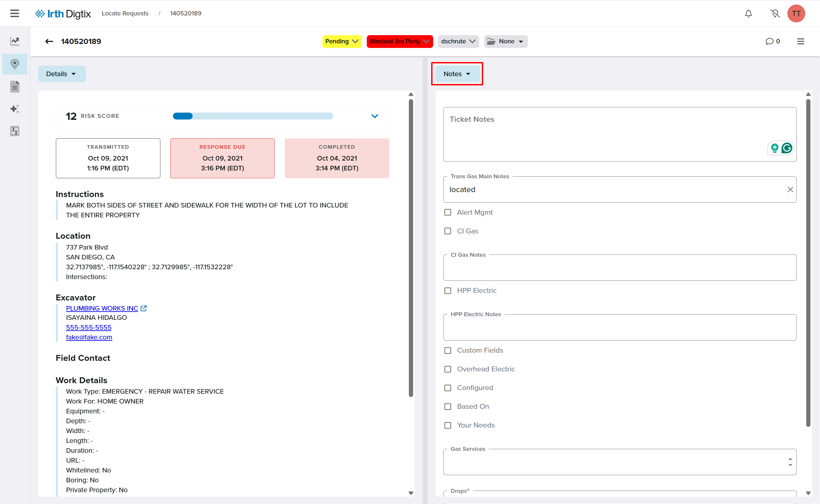The image size is (820, 504).
Task: Click the location-off pin icon
Action: pyautogui.click(x=775, y=13)
